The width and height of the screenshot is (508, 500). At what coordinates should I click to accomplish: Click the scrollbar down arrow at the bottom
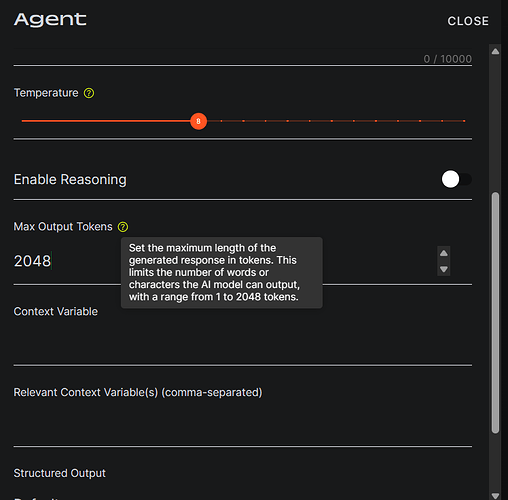click(495, 496)
